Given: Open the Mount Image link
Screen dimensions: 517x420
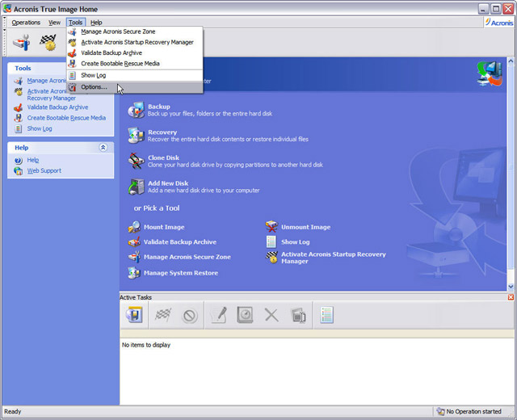Looking at the screenshot, I should 164,227.
